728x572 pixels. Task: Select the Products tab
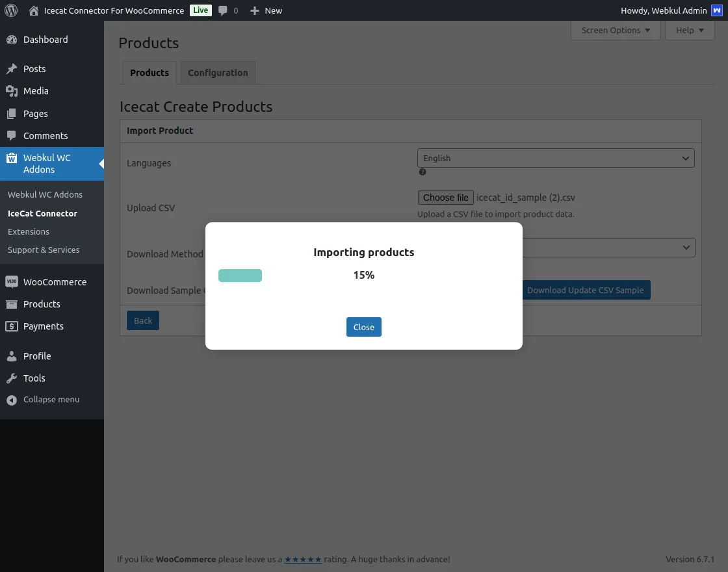[149, 73]
